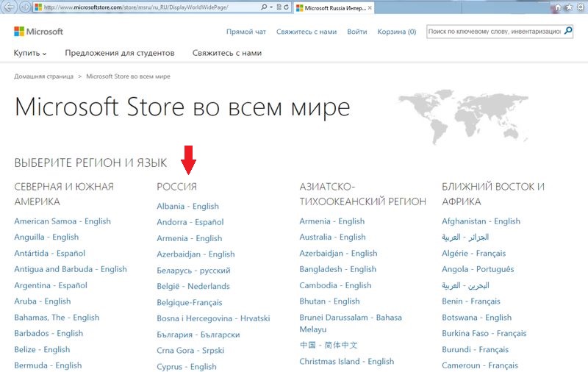Image resolution: width=588 pixels, height=372 pixels.
Task: Select България - Български
Action: click(198, 335)
